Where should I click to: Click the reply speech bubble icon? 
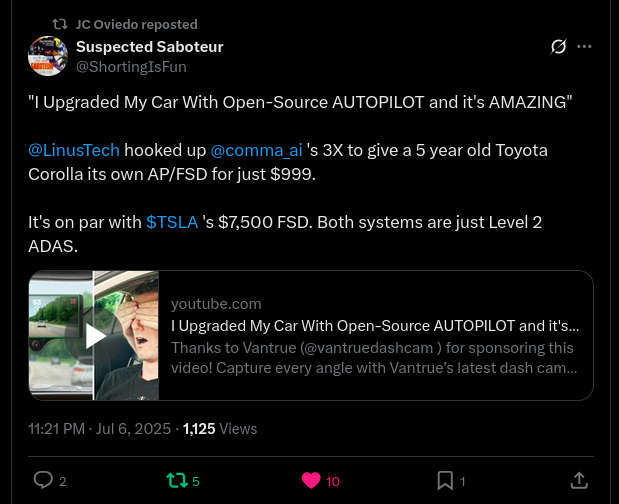(x=43, y=480)
